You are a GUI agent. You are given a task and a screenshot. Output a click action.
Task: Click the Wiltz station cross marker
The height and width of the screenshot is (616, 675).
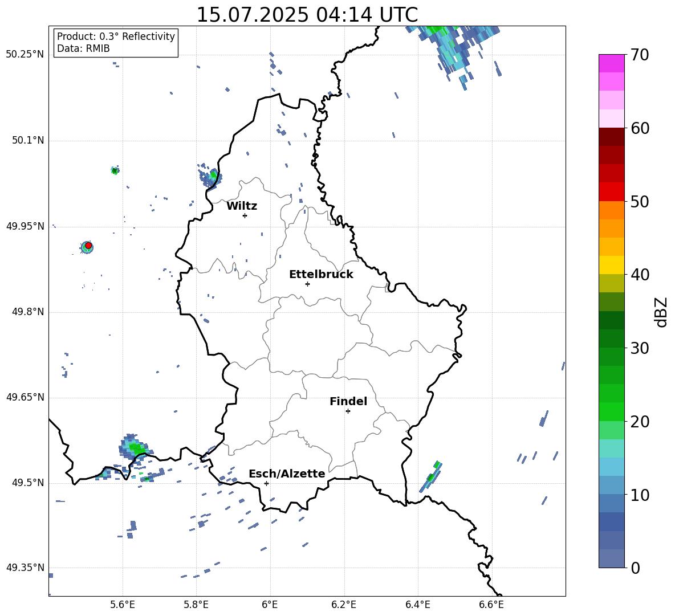pyautogui.click(x=245, y=215)
